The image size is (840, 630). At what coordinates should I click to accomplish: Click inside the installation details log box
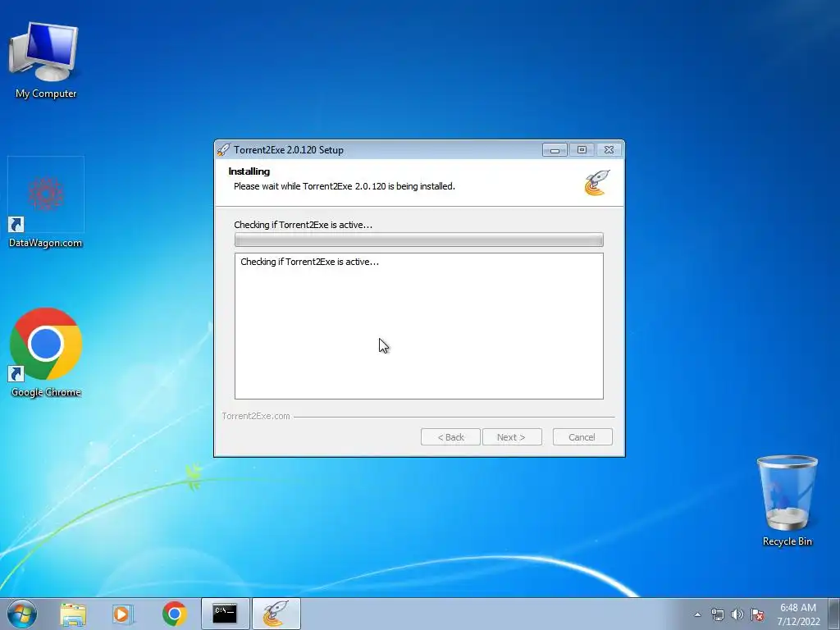(x=419, y=326)
